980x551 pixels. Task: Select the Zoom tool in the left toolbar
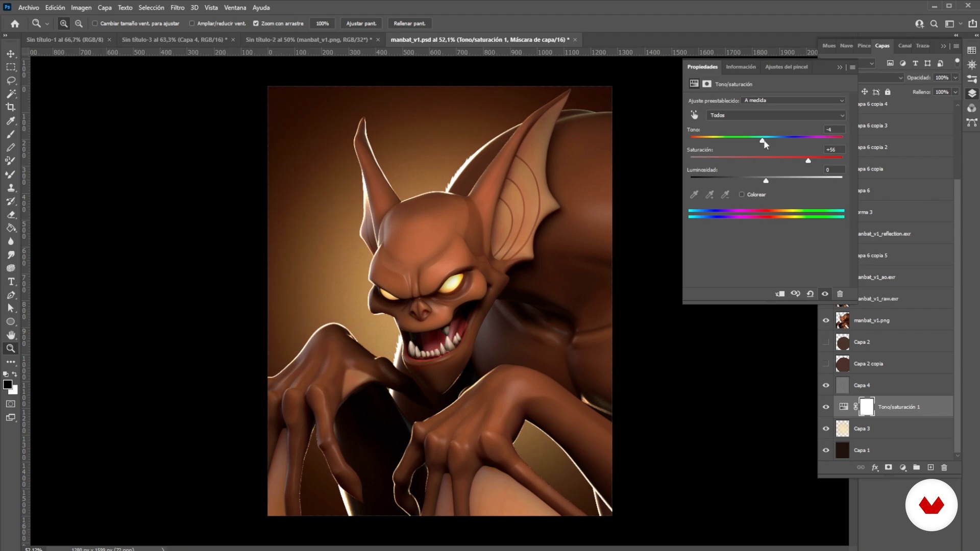11,348
